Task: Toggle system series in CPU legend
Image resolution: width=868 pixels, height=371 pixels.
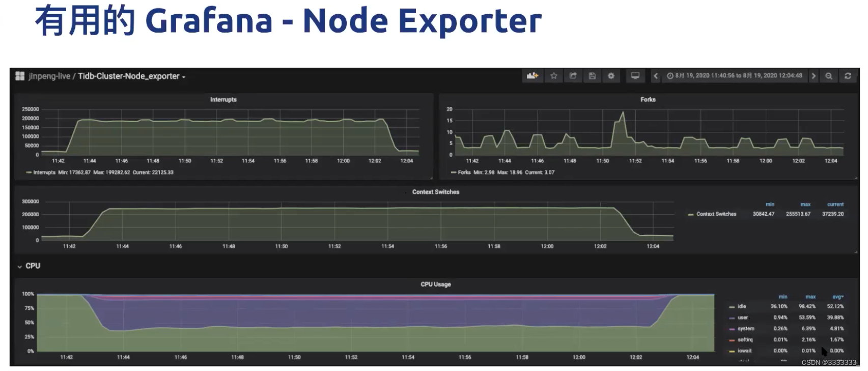Action: [746, 329]
